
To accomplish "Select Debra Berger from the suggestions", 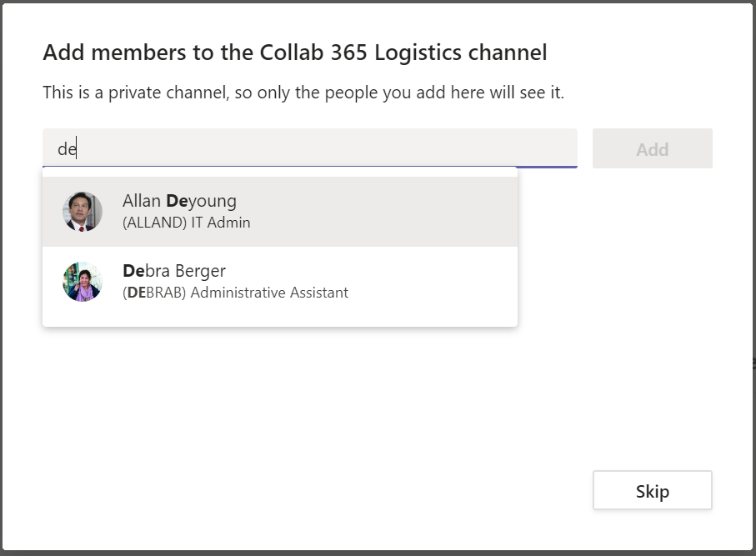I will pos(280,282).
